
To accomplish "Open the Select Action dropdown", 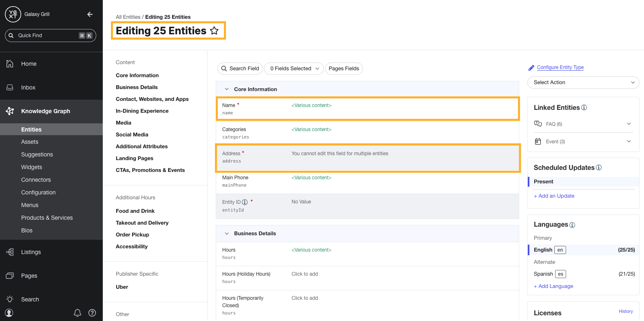I will tap(583, 82).
